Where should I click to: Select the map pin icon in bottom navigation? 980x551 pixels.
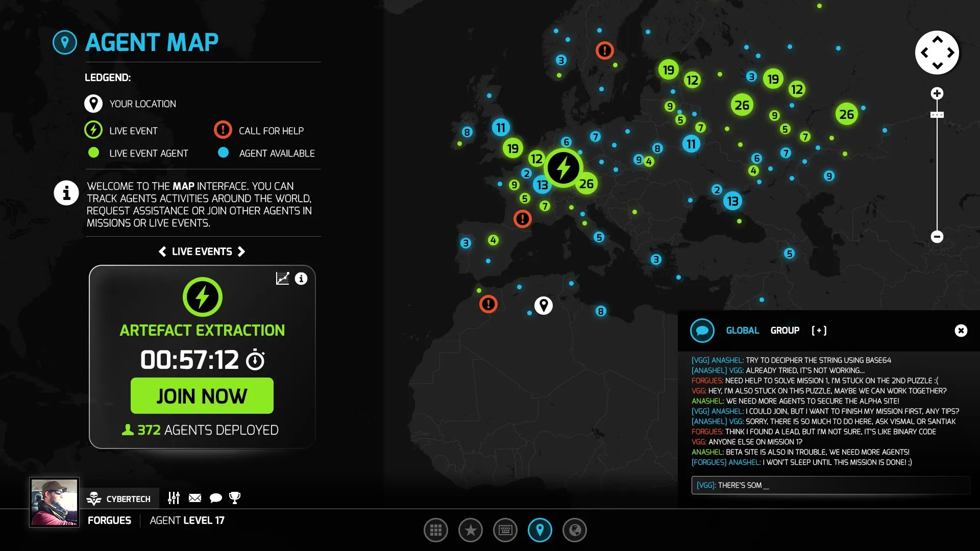540,530
